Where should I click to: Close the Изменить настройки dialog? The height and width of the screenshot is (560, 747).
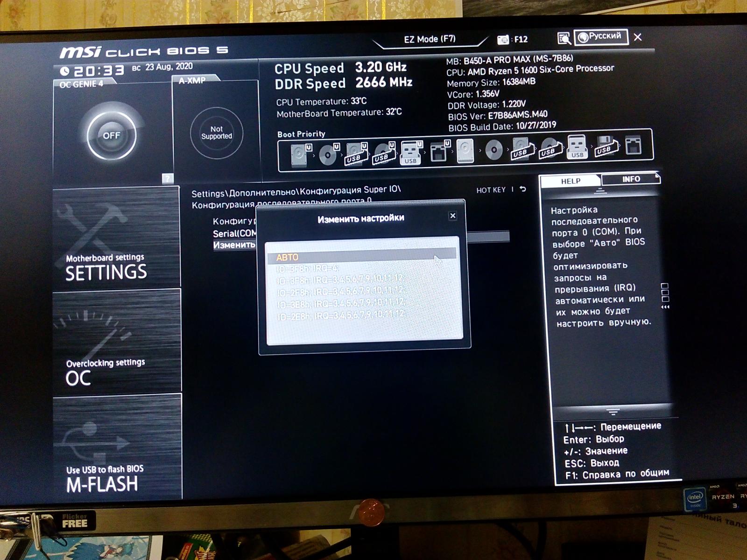(x=452, y=216)
